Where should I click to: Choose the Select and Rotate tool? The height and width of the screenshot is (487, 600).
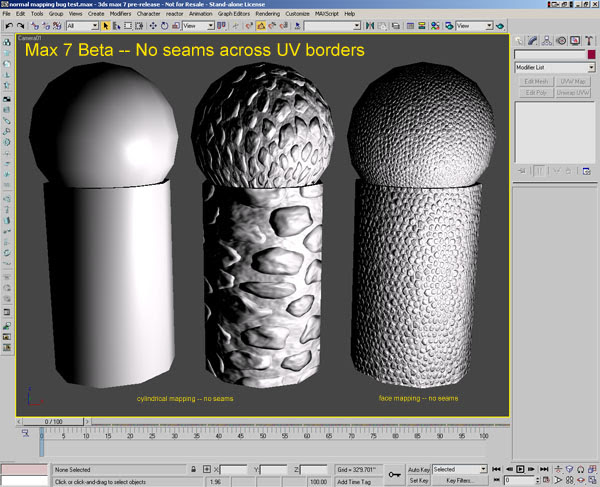pos(165,26)
